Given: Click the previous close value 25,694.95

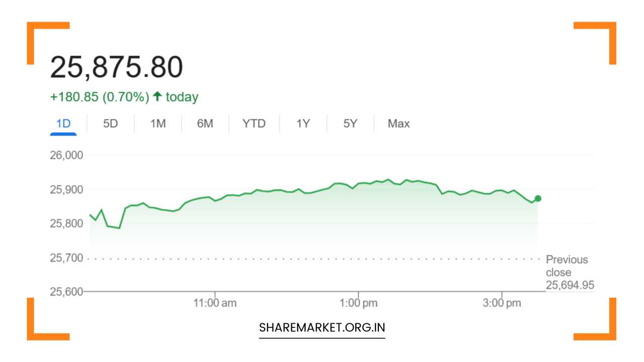Looking at the screenshot, I should pos(571,285).
